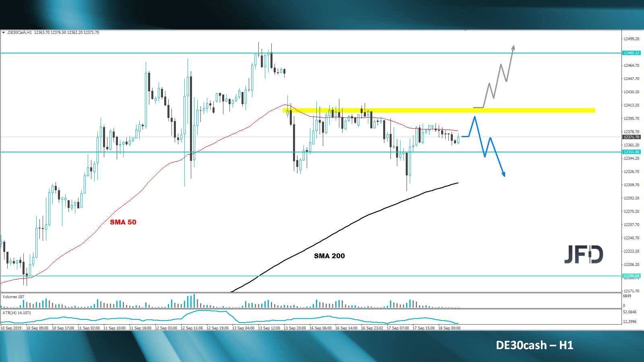Click the DE30cash – H1 caption text
644x362 pixels.
[535, 345]
